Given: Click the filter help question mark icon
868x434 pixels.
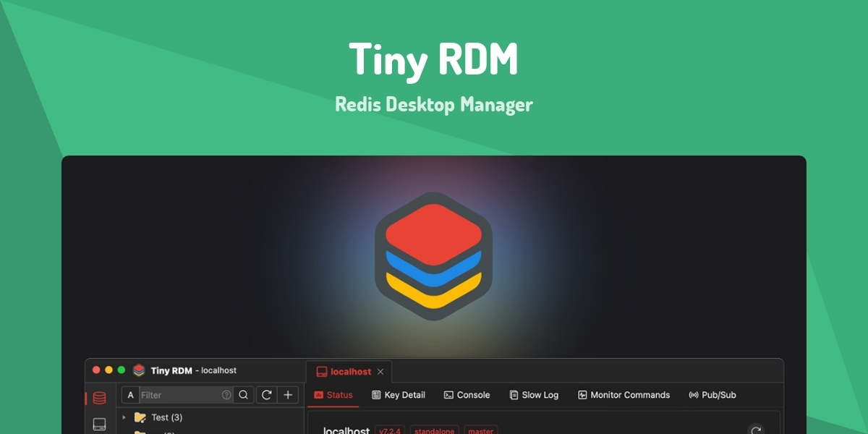Looking at the screenshot, I should click(x=226, y=395).
